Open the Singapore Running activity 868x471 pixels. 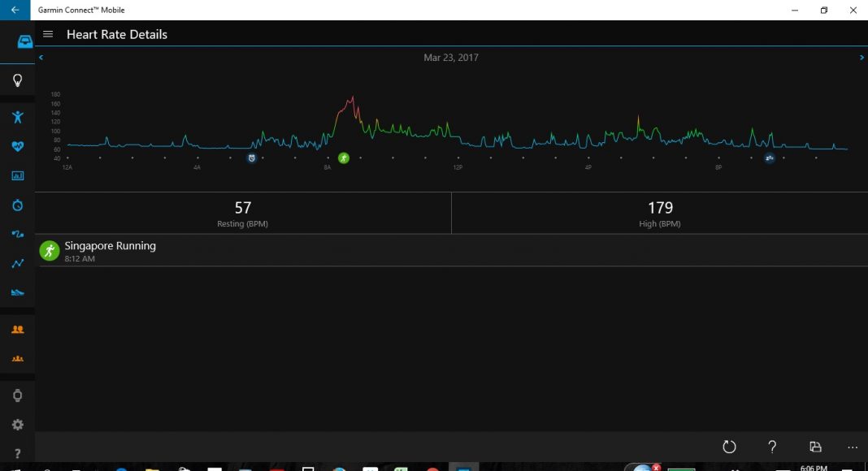tap(451, 250)
